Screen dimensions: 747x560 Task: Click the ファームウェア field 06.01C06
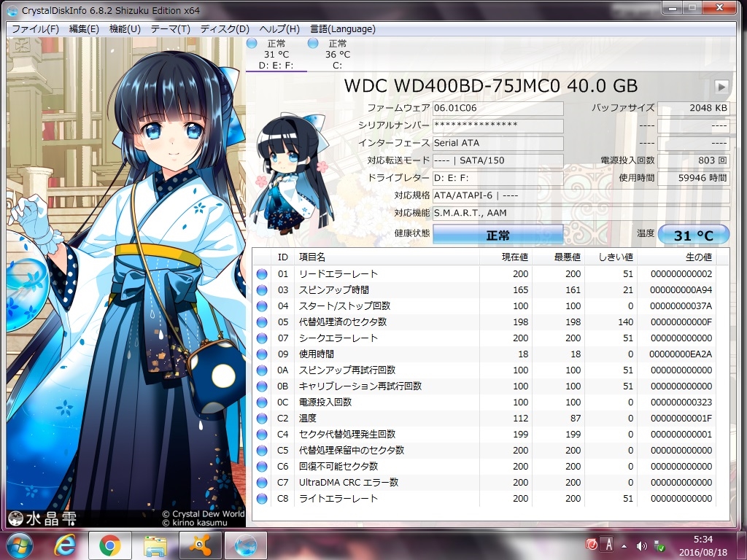(x=498, y=108)
